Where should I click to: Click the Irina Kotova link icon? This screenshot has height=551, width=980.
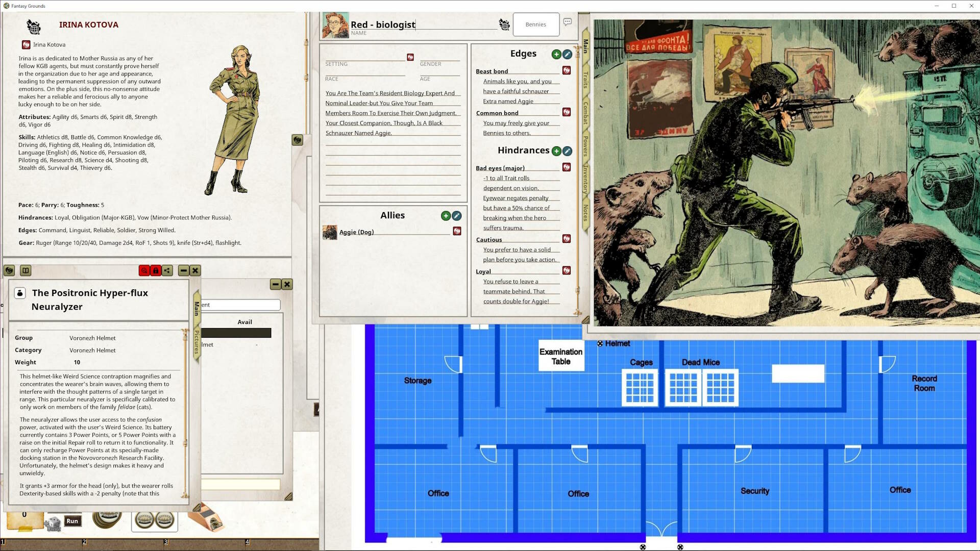(x=26, y=45)
